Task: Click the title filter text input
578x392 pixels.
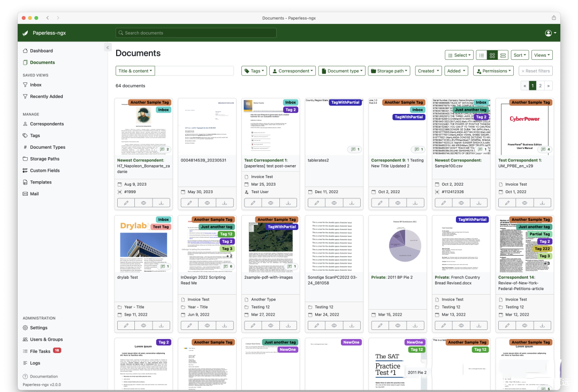Action: tap(194, 71)
